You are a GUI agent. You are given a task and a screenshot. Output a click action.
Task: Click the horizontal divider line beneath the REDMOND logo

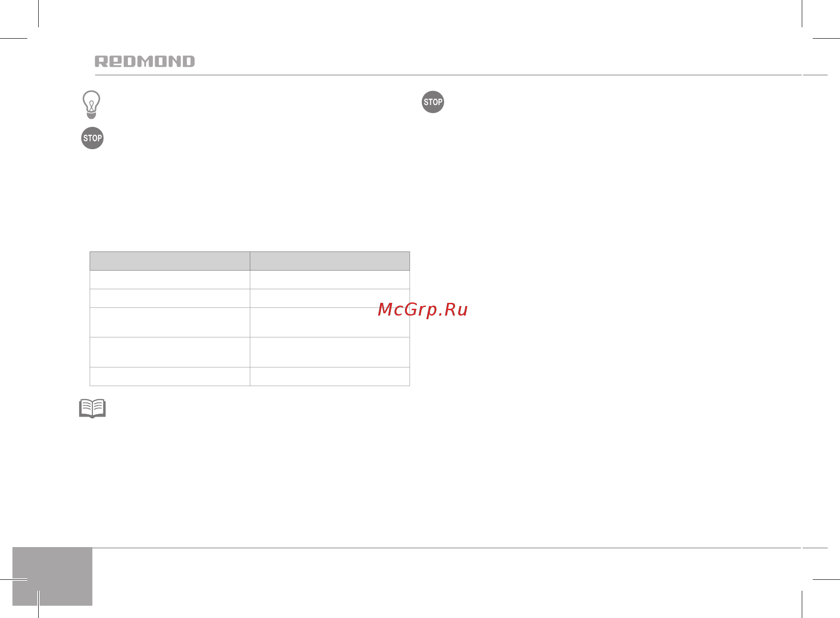(x=448, y=75)
